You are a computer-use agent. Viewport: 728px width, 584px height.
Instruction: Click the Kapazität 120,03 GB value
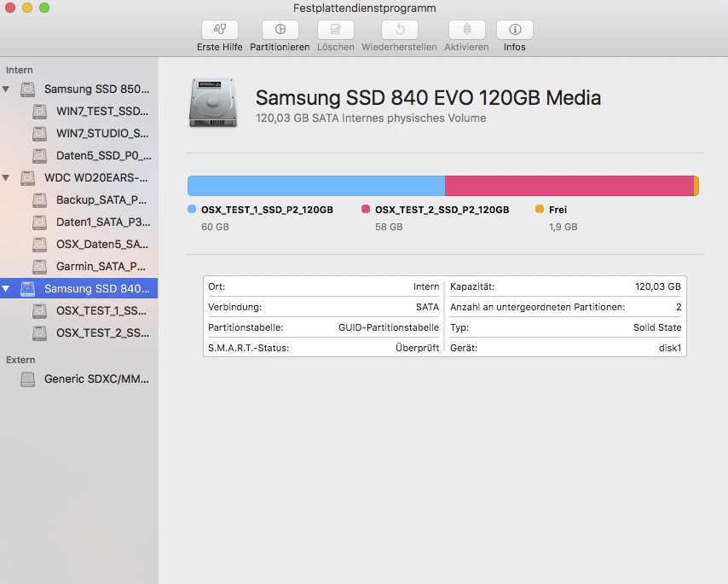(x=658, y=287)
